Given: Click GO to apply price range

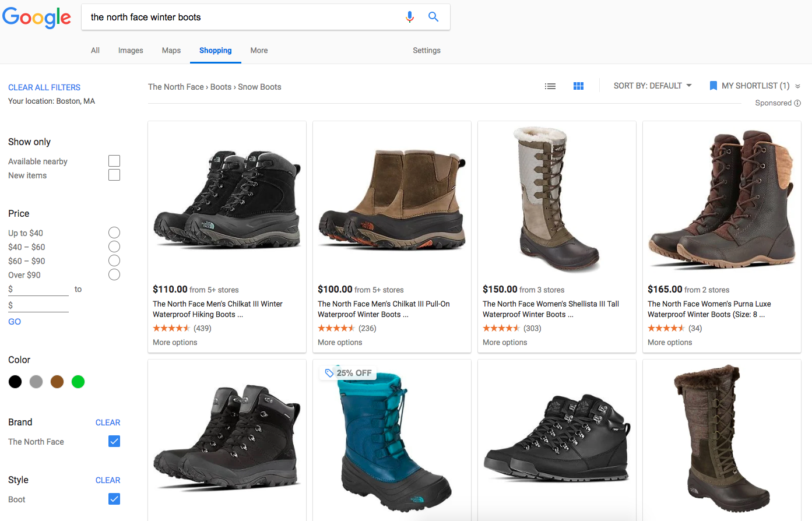Looking at the screenshot, I should click(15, 322).
